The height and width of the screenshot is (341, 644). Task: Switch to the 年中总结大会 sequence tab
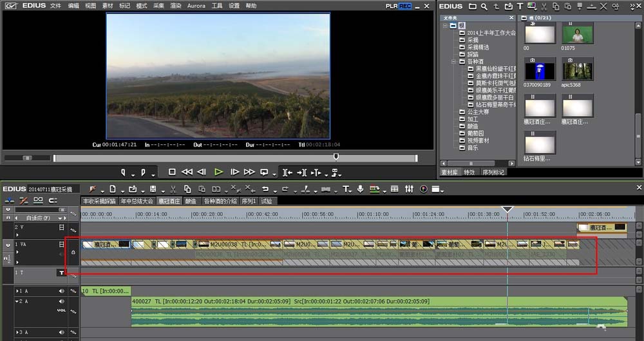point(137,201)
